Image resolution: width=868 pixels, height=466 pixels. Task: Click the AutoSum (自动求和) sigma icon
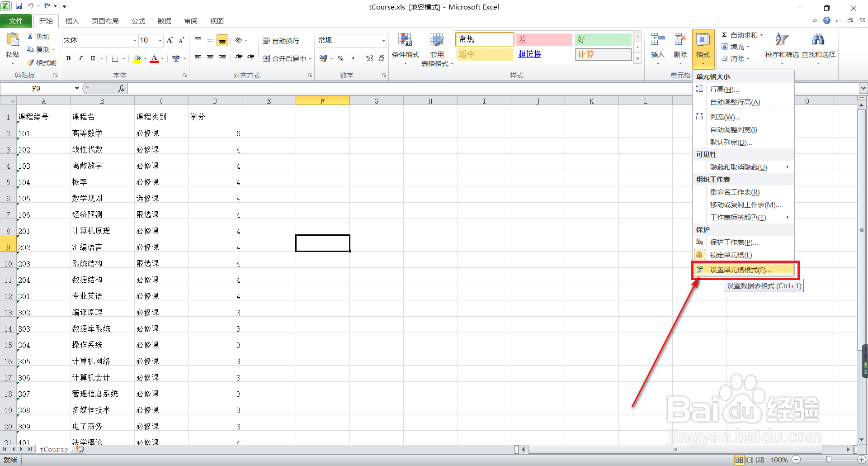pyautogui.click(x=725, y=35)
